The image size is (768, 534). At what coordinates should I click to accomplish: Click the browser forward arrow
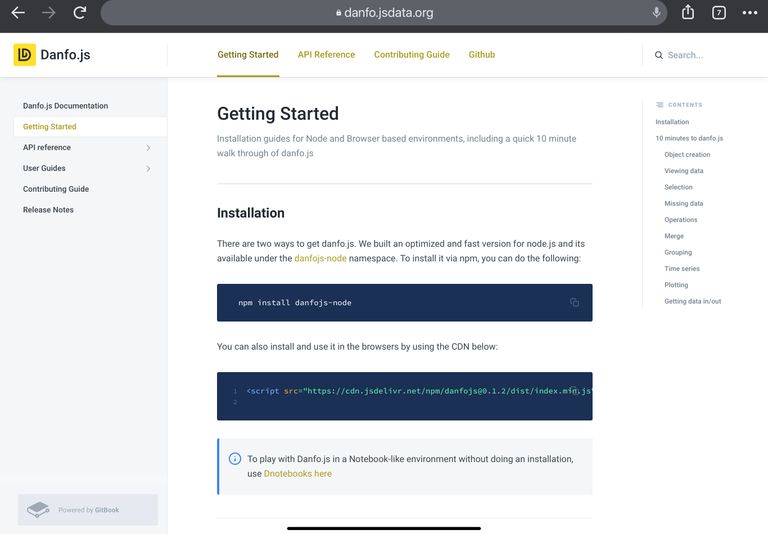(48, 13)
